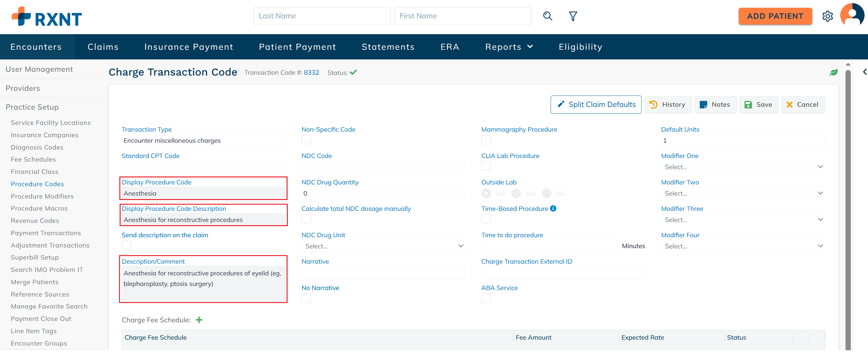Click the page vertical scrollbar
868x352 pixels.
tap(848, 205)
